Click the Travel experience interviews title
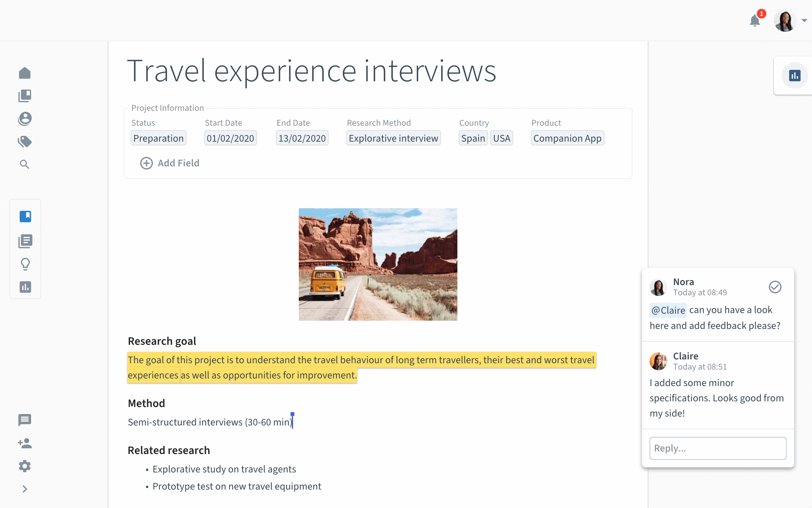Screen dimensions: 812x508 pyautogui.click(x=311, y=71)
